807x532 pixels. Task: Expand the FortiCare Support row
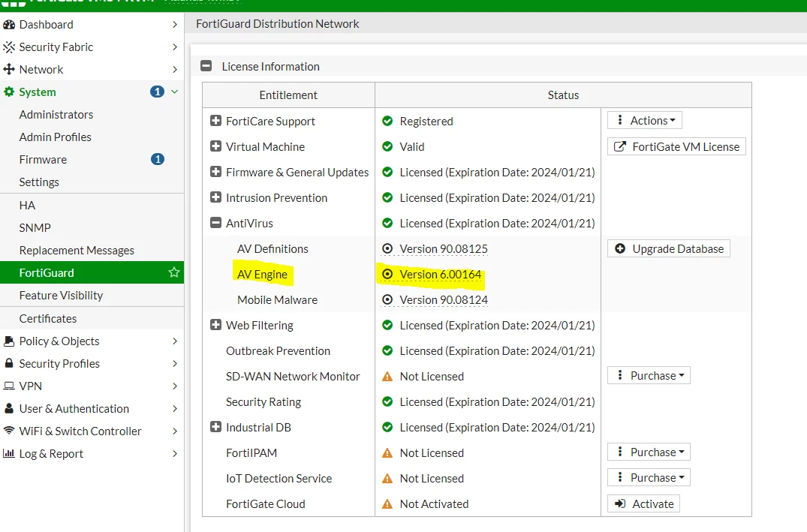215,121
